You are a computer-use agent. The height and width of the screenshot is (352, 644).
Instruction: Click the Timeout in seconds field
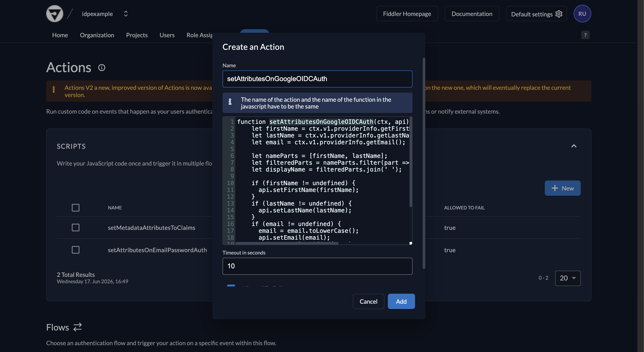point(317,266)
